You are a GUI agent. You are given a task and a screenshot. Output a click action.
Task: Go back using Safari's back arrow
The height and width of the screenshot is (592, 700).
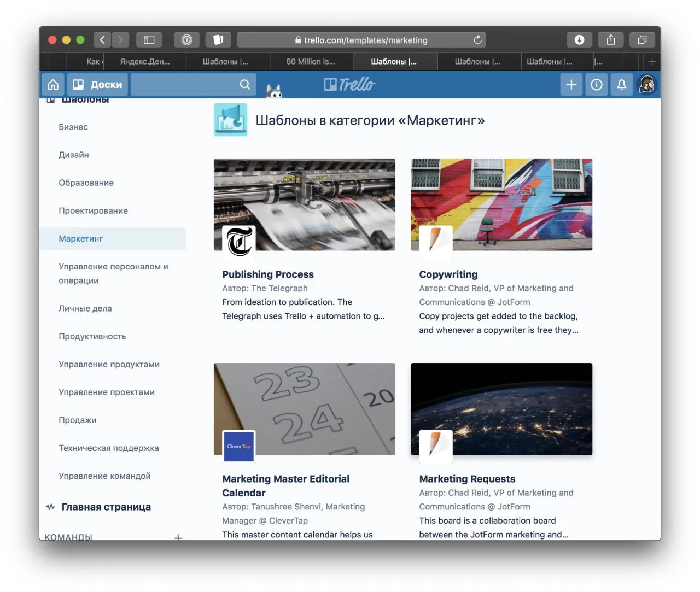tap(102, 40)
